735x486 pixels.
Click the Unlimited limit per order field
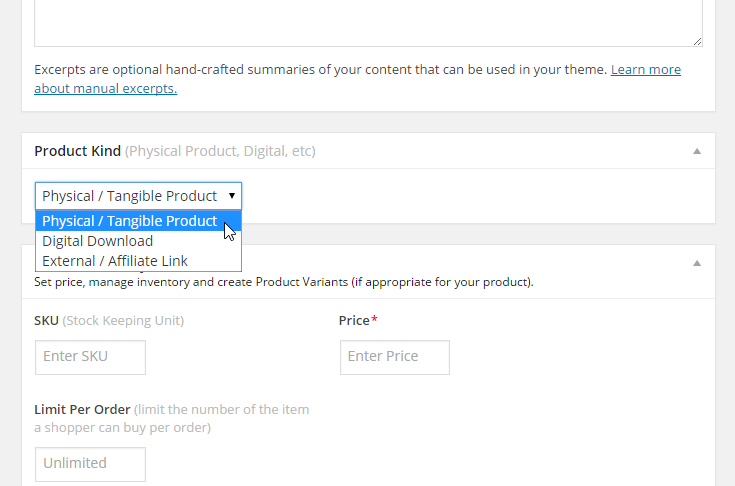point(90,464)
